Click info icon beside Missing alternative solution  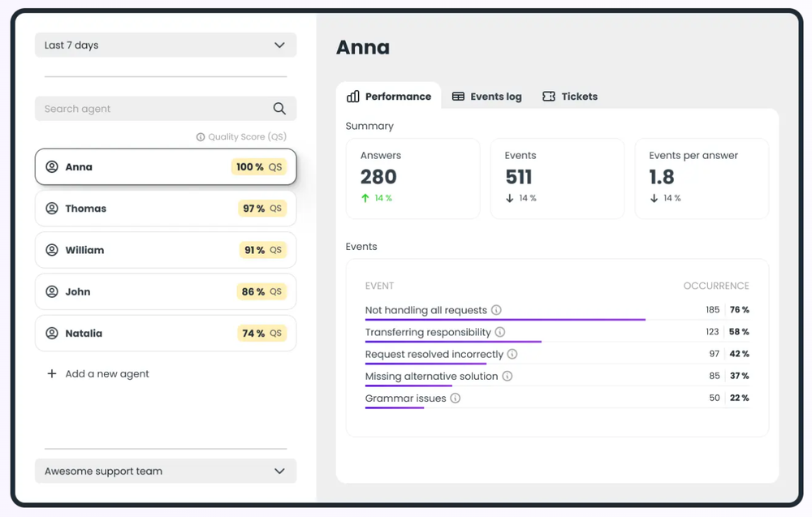click(507, 376)
